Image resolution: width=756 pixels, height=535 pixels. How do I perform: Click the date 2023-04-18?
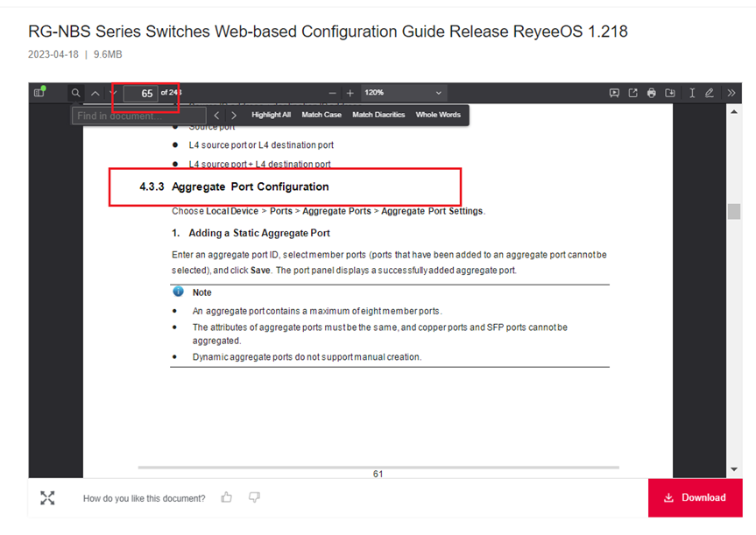click(53, 54)
